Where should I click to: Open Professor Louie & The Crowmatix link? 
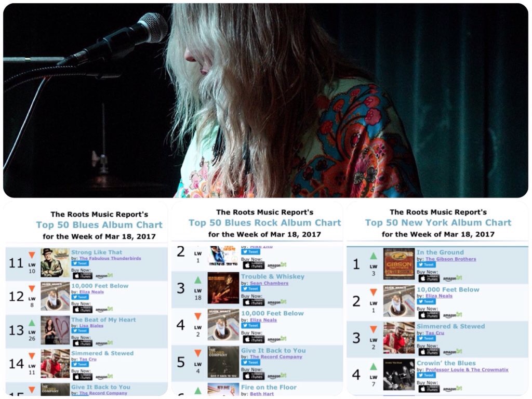click(467, 369)
